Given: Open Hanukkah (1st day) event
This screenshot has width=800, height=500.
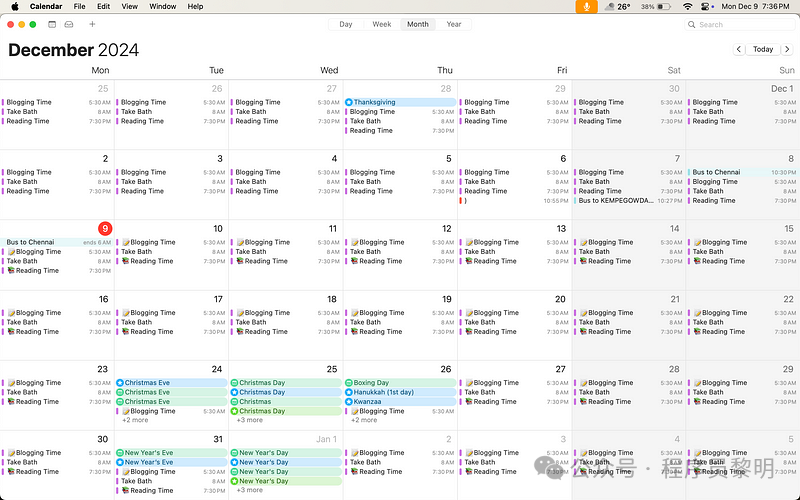Looking at the screenshot, I should [x=400, y=392].
